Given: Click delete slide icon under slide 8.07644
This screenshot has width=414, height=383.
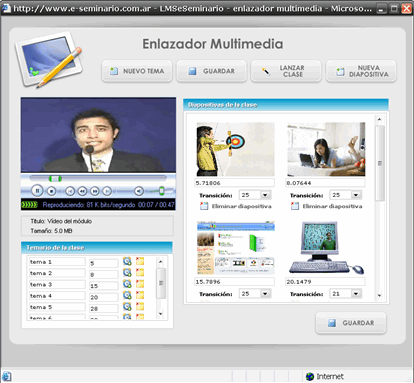Looking at the screenshot, I should (294, 206).
